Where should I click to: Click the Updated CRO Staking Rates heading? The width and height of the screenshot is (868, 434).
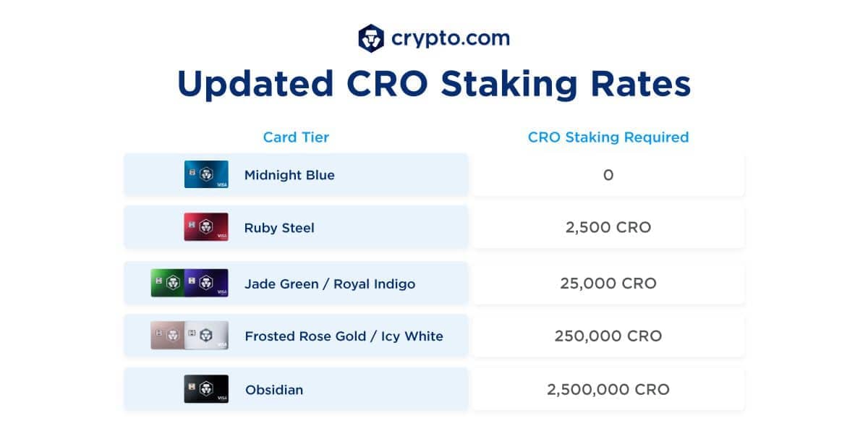tap(434, 85)
